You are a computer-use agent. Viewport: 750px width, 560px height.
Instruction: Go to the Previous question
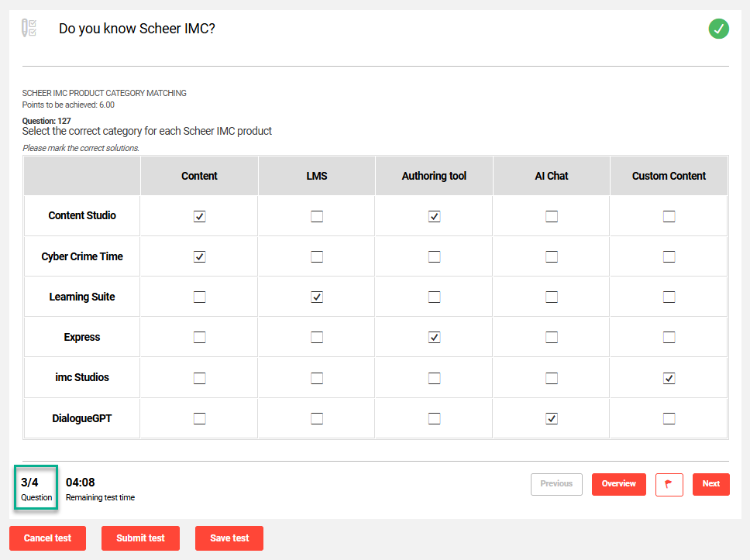click(556, 484)
